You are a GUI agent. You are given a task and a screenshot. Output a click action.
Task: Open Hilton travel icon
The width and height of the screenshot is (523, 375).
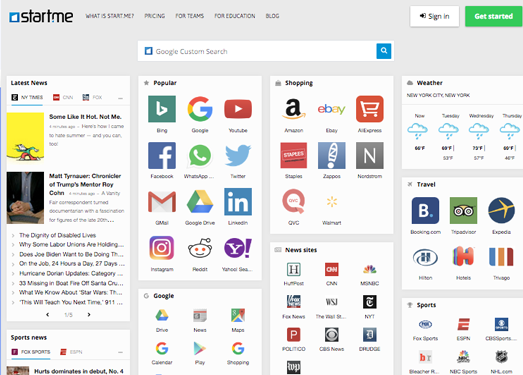tap(425, 257)
